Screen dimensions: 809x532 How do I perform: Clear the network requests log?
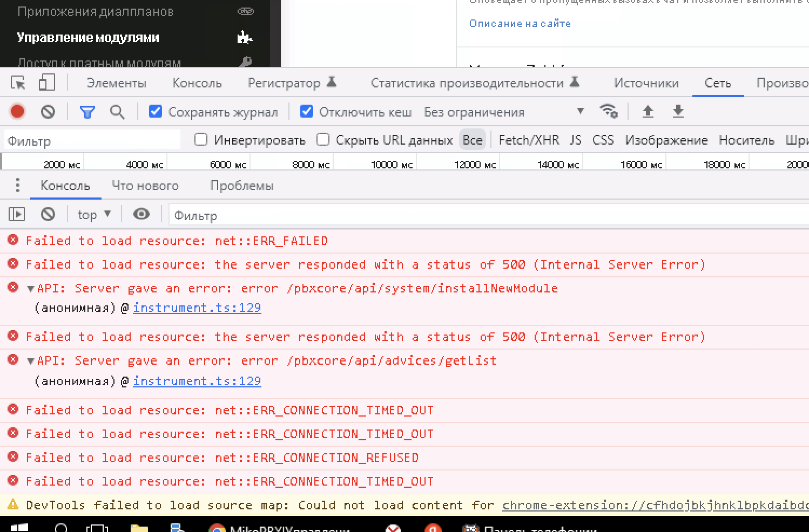(x=48, y=112)
